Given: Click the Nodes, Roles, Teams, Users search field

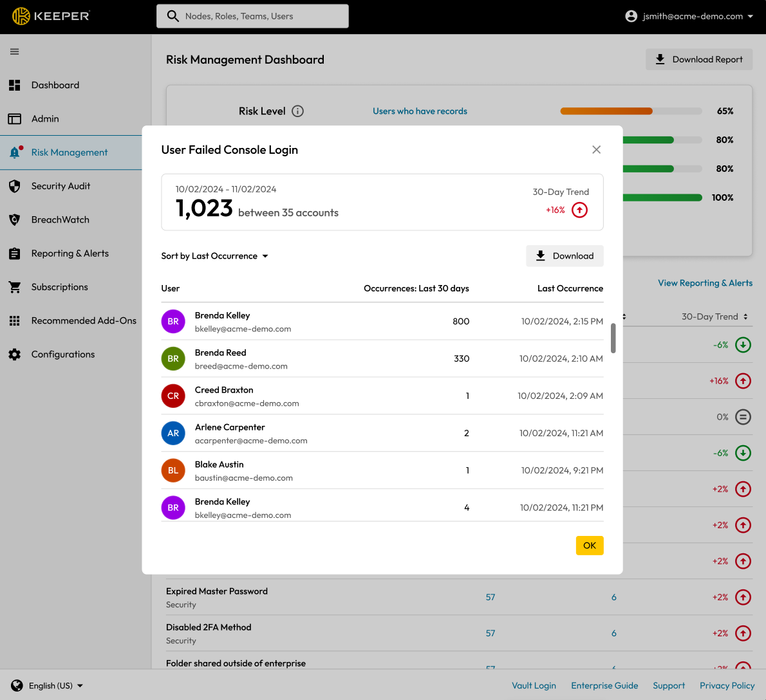Looking at the screenshot, I should 252,16.
